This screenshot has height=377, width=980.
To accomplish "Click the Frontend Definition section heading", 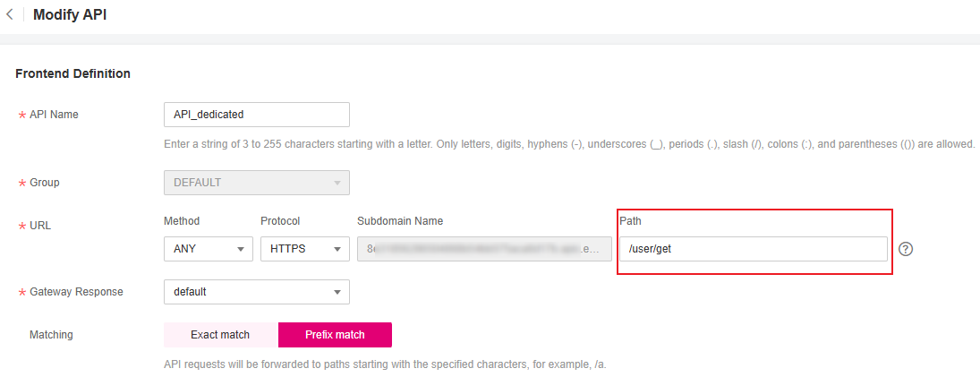I will pyautogui.click(x=73, y=73).
